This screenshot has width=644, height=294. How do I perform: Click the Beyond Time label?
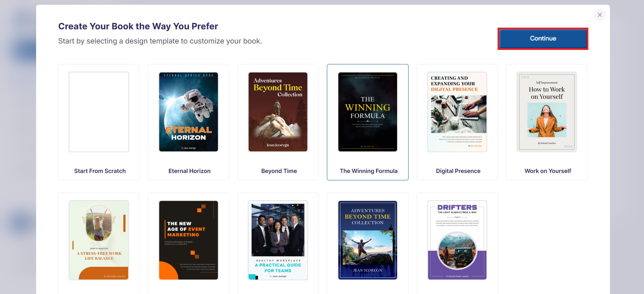[279, 171]
